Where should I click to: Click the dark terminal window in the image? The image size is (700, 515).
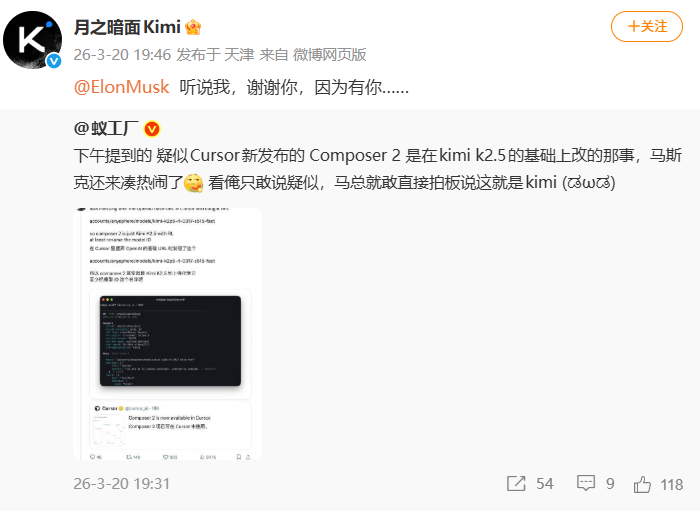click(170, 341)
